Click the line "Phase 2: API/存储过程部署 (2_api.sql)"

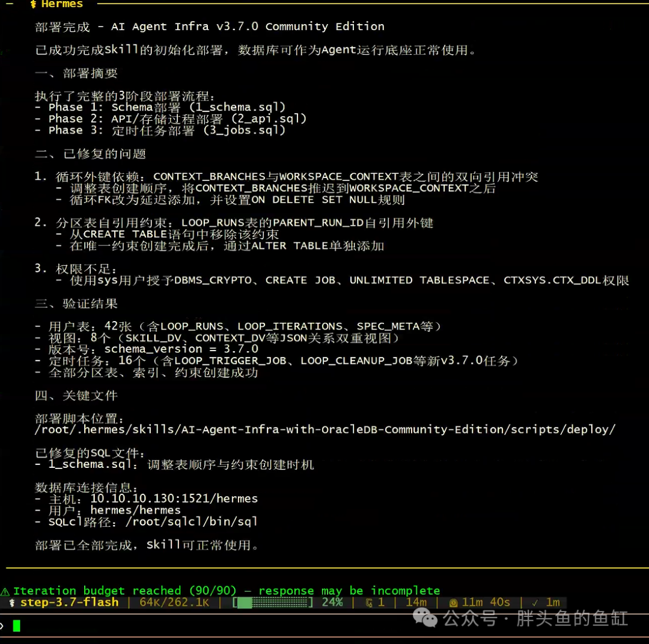tap(171, 119)
